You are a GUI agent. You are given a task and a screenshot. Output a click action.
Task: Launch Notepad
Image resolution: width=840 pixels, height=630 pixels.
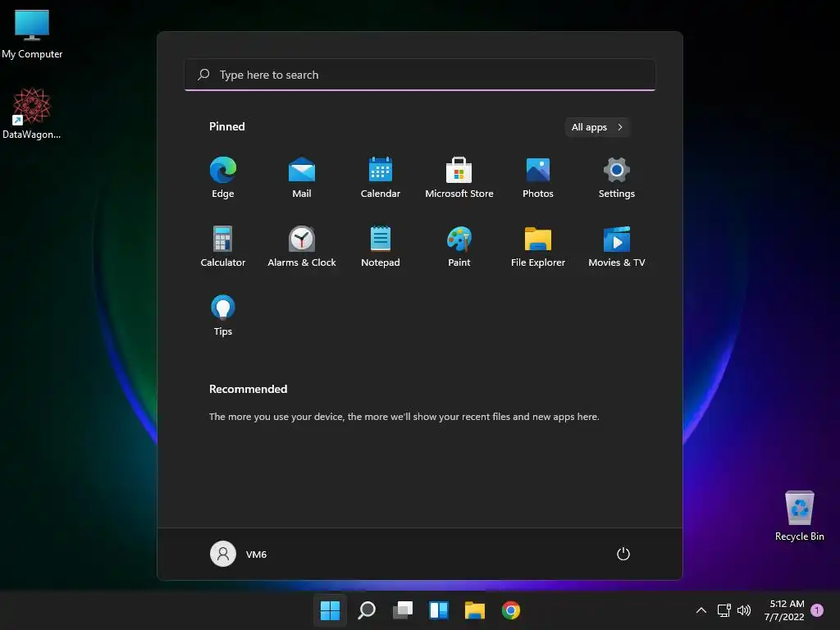(381, 246)
